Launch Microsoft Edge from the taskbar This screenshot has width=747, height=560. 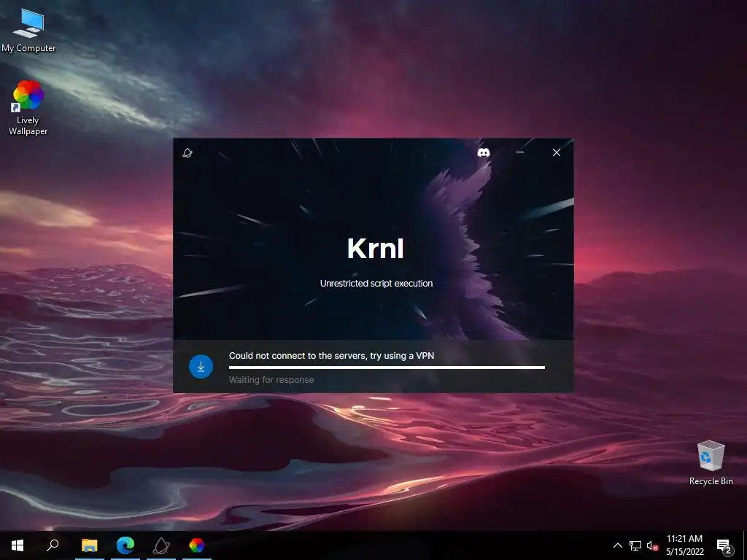(125, 545)
